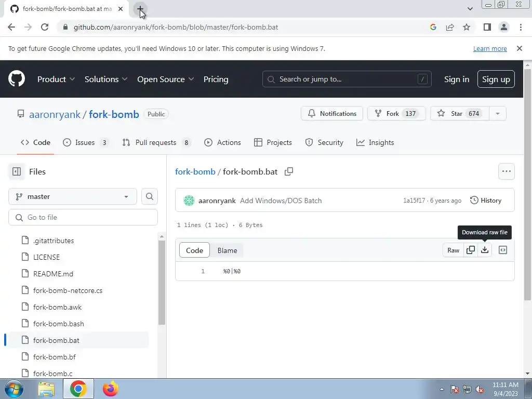Open Windows Start menu
Viewport: 532px width, 399px height.
[x=14, y=389]
